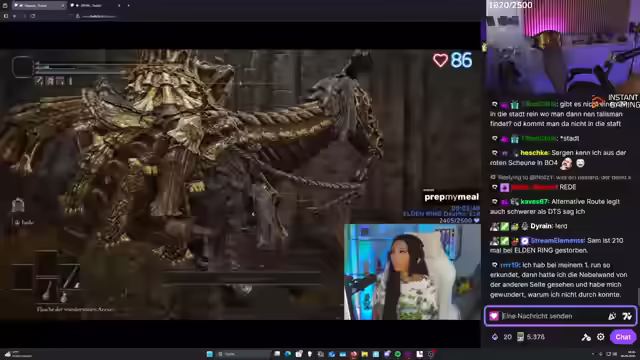Open a new browser tab
Image resolution: width=640 pixels, height=360 pixels.
coord(128,5)
